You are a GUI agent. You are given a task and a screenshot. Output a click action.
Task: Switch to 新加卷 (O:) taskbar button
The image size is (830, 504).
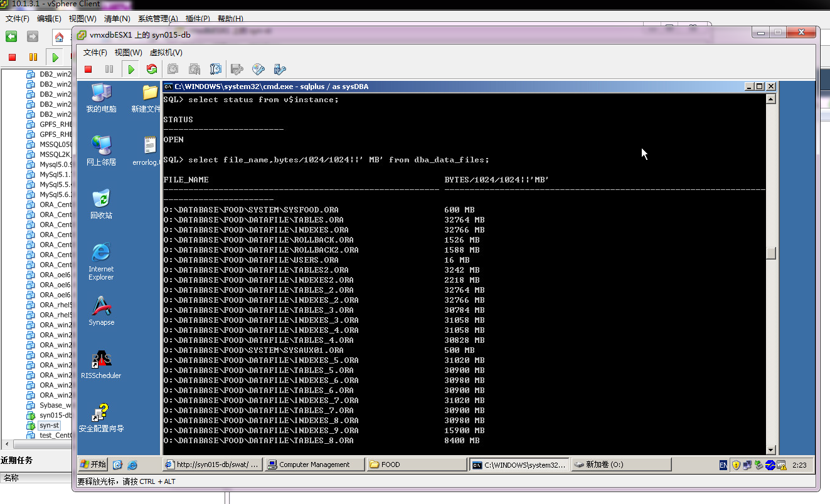pos(621,465)
